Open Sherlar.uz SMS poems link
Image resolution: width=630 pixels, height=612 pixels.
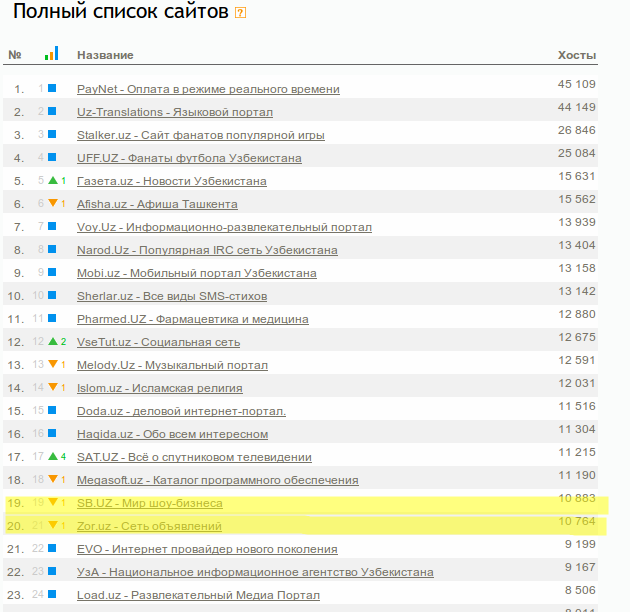[172, 296]
